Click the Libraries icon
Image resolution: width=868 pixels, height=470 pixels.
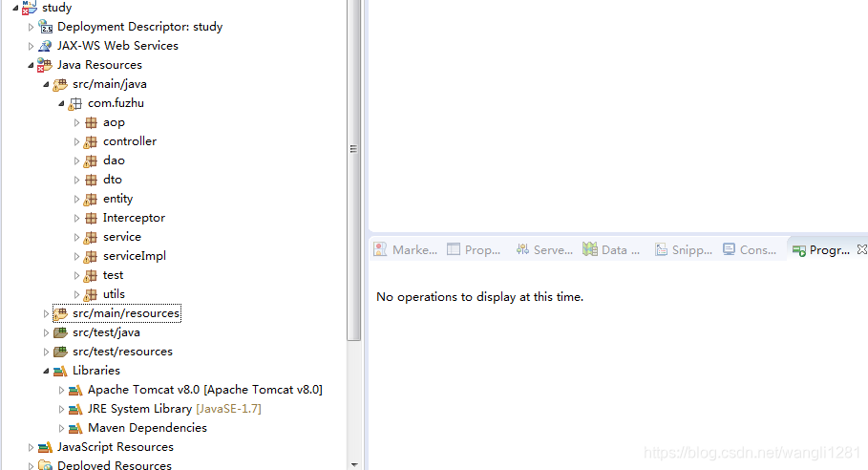click(x=60, y=371)
